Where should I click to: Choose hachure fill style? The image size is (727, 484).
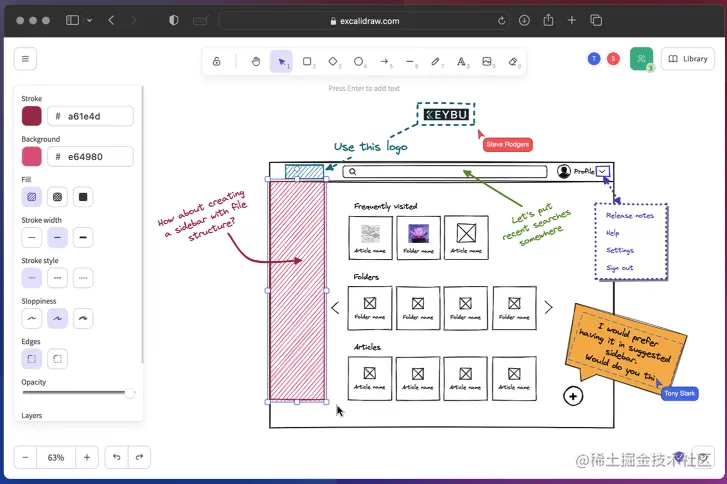32,197
